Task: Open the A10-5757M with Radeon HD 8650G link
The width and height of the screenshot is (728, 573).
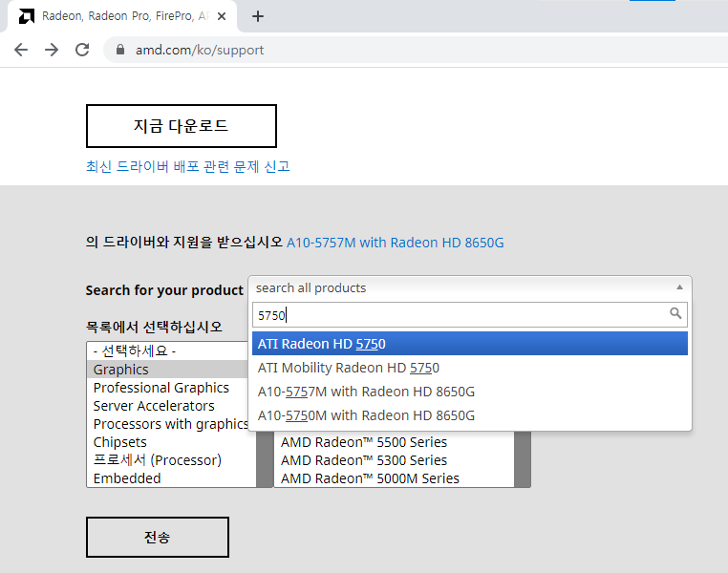Action: (396, 243)
